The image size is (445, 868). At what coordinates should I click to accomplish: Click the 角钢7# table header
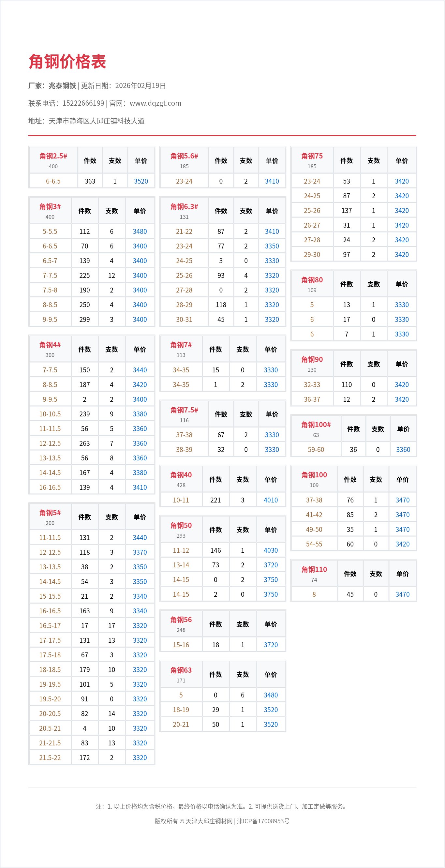(x=181, y=350)
